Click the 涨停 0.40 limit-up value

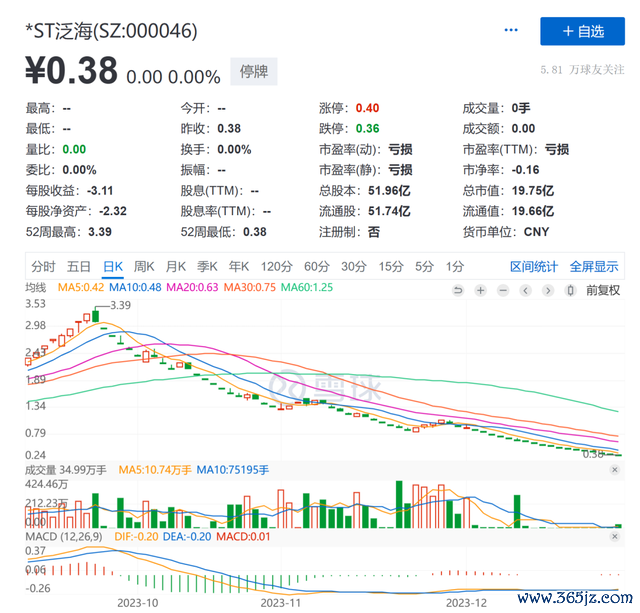pyautogui.click(x=367, y=108)
